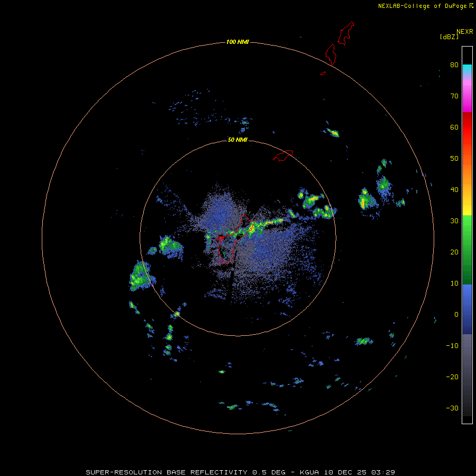The width and height of the screenshot is (476, 476).
Task: Click the Tinian island outline on 100 NMI ring
Action: pyautogui.click(x=331, y=54)
